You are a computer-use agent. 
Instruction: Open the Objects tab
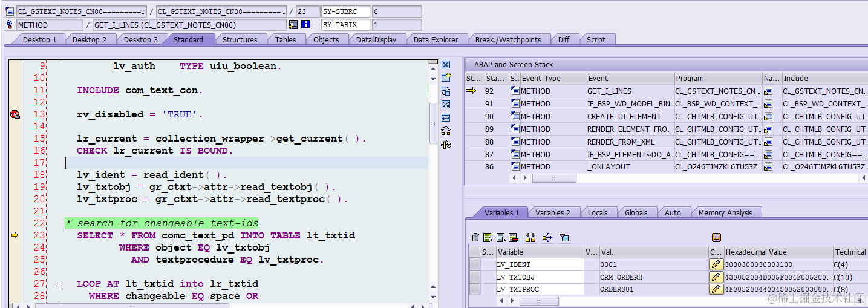[x=326, y=40]
